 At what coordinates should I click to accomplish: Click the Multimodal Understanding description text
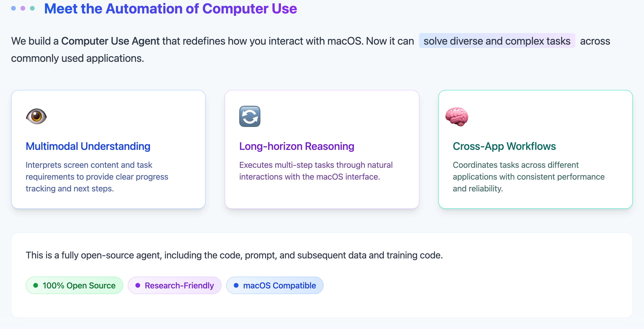point(97,177)
